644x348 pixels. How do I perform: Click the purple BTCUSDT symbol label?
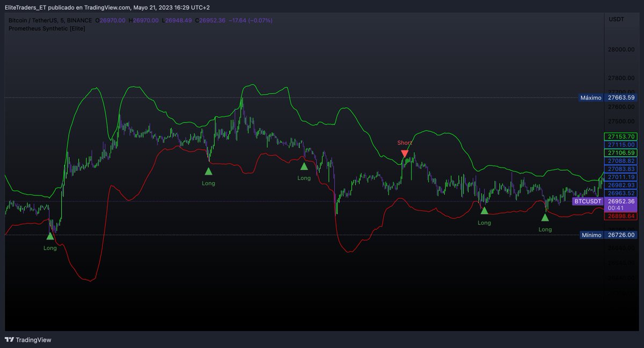(x=588, y=201)
